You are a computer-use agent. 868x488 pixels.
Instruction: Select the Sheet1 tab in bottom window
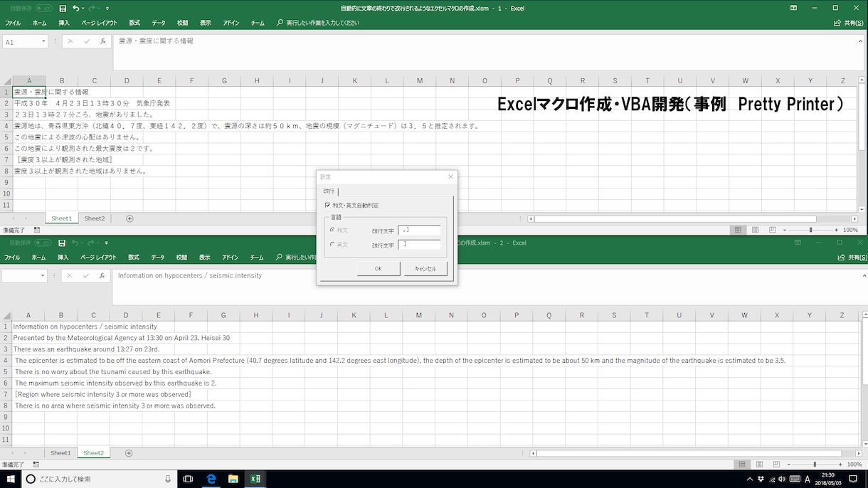(x=60, y=453)
